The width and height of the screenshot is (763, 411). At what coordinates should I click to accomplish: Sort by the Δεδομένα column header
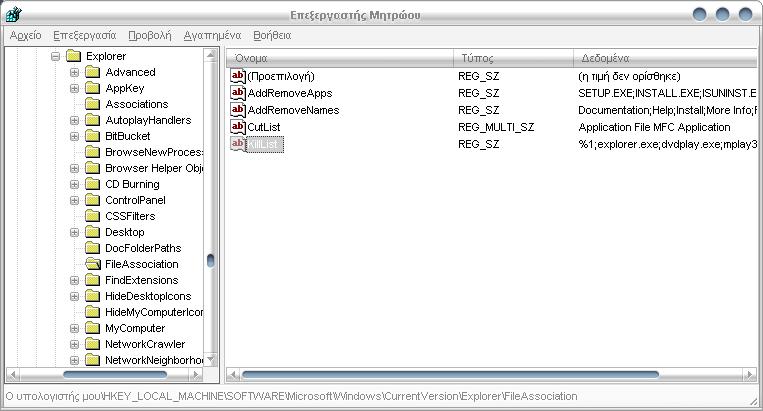[665, 58]
